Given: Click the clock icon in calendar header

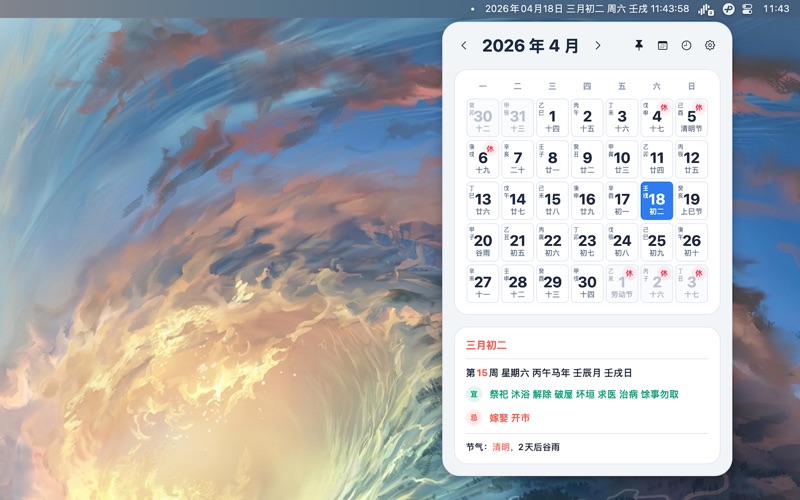Looking at the screenshot, I should (x=686, y=45).
